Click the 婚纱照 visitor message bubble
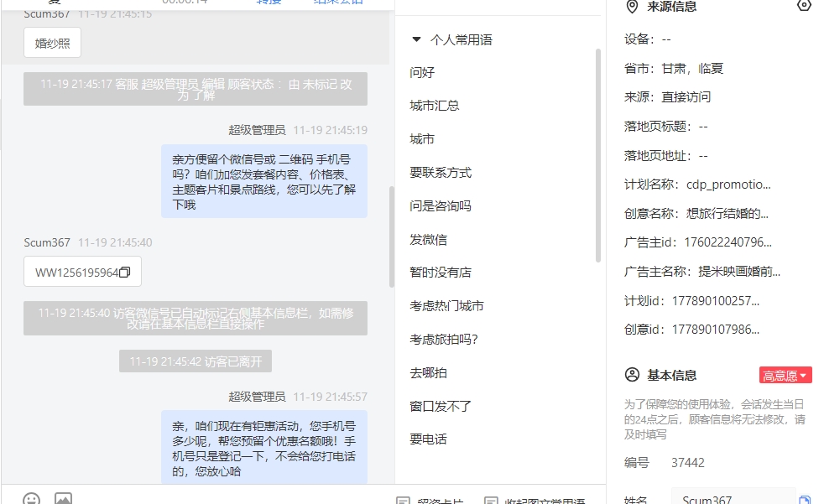 53,43
